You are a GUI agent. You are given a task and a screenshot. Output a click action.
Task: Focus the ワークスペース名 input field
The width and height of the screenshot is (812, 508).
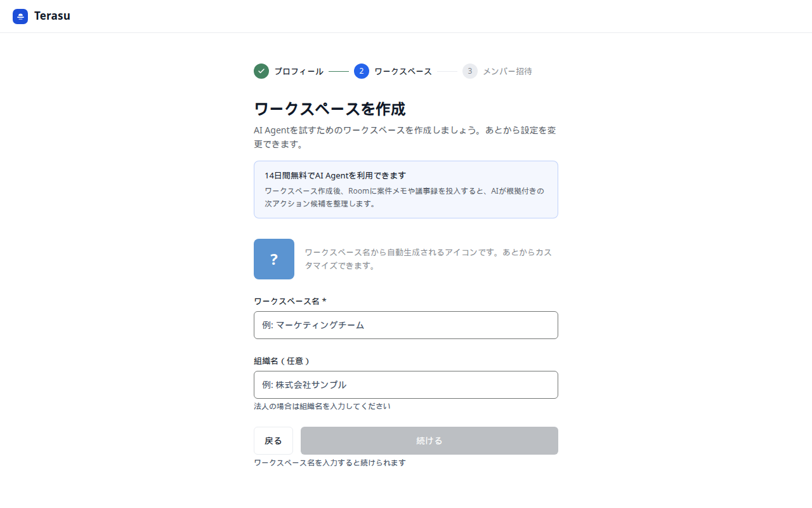(x=406, y=325)
